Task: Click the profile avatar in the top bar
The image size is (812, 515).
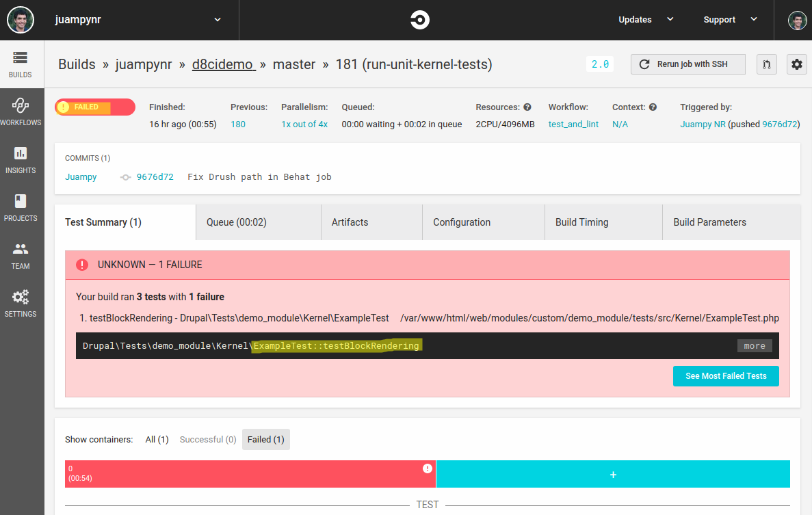Action: pos(796,20)
